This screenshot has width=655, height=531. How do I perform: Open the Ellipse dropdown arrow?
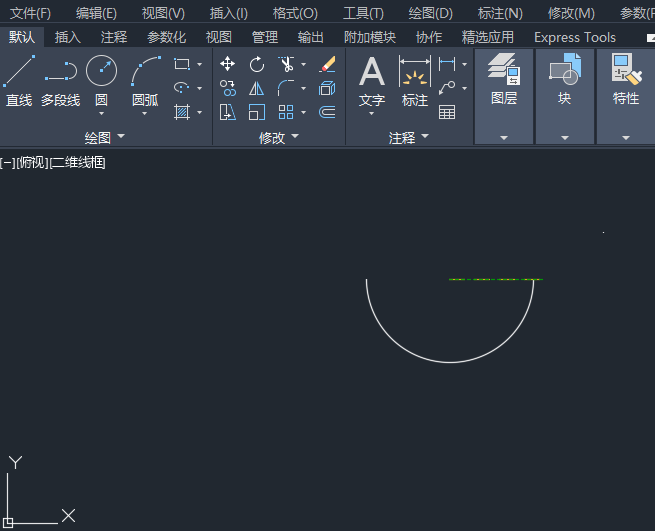(200, 88)
